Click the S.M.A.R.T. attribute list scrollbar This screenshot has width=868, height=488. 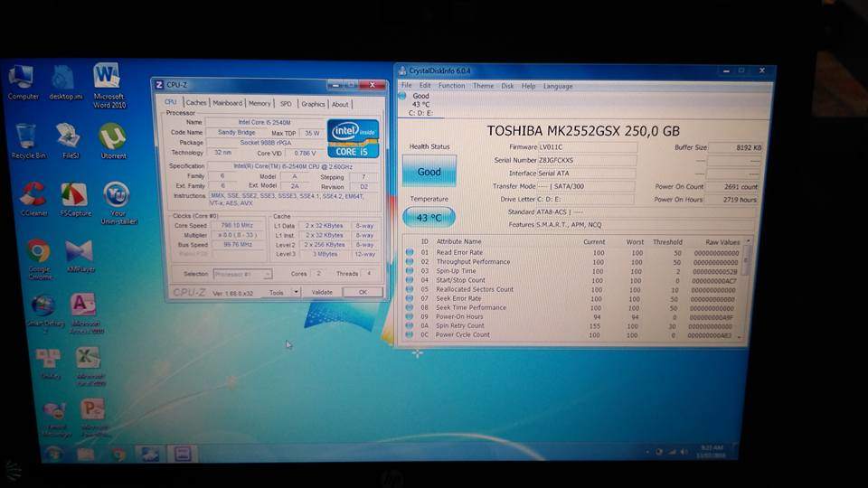pos(746,287)
